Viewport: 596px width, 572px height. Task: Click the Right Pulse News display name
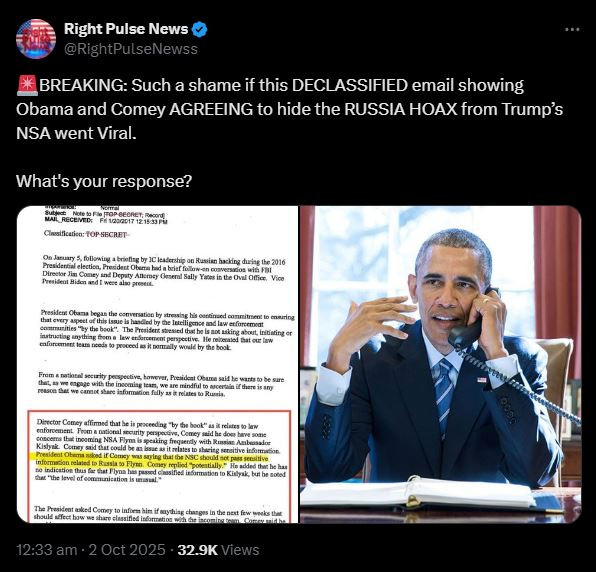click(x=126, y=29)
